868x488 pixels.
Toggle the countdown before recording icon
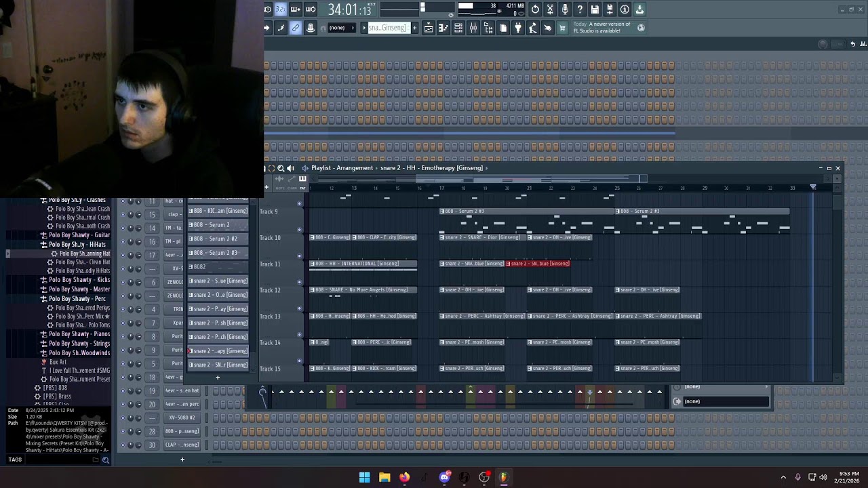pos(281,9)
